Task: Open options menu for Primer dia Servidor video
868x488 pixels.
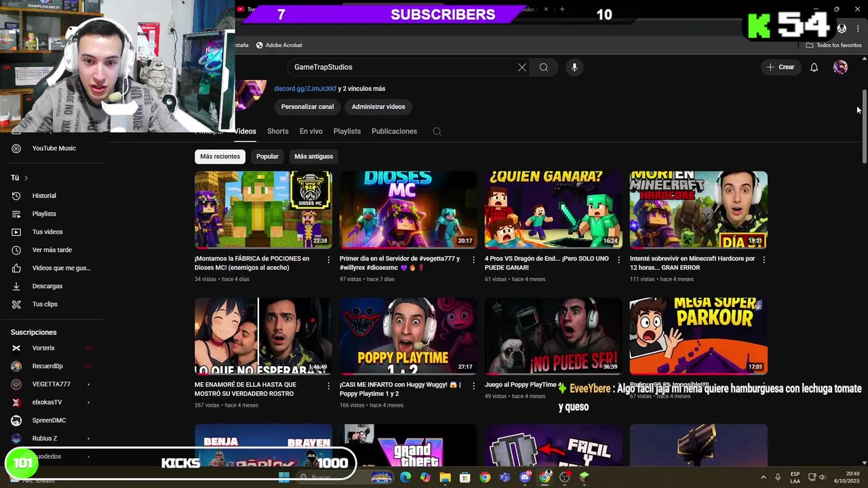Action: (x=474, y=260)
